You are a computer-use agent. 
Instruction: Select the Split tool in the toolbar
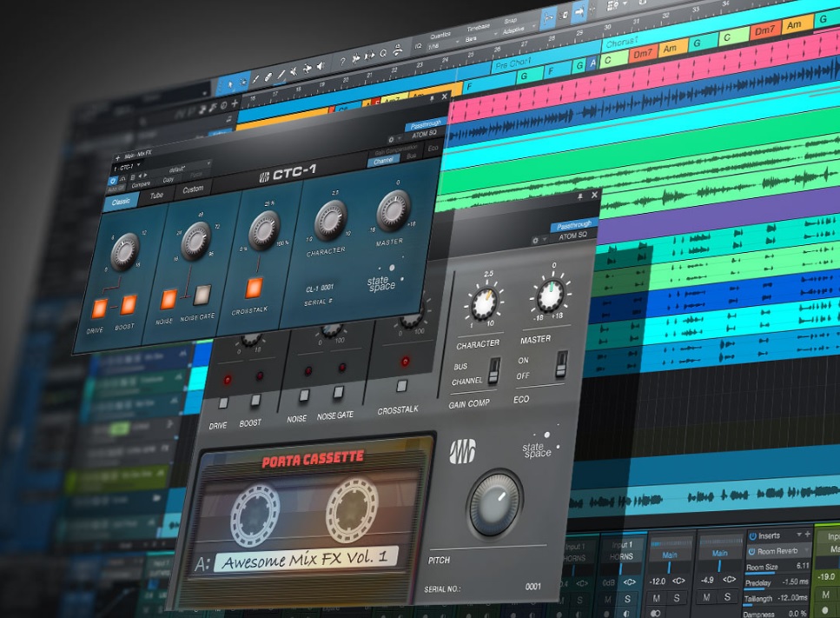point(256,78)
